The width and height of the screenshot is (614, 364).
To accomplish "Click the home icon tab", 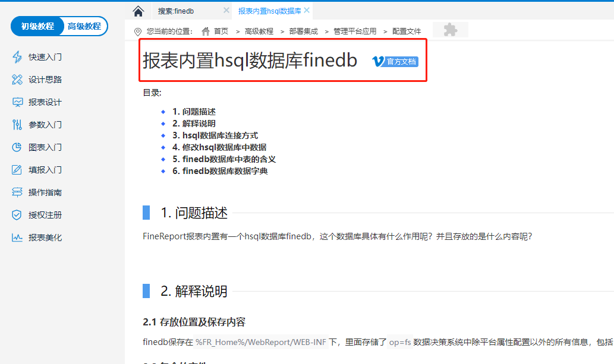I will pyautogui.click(x=138, y=11).
